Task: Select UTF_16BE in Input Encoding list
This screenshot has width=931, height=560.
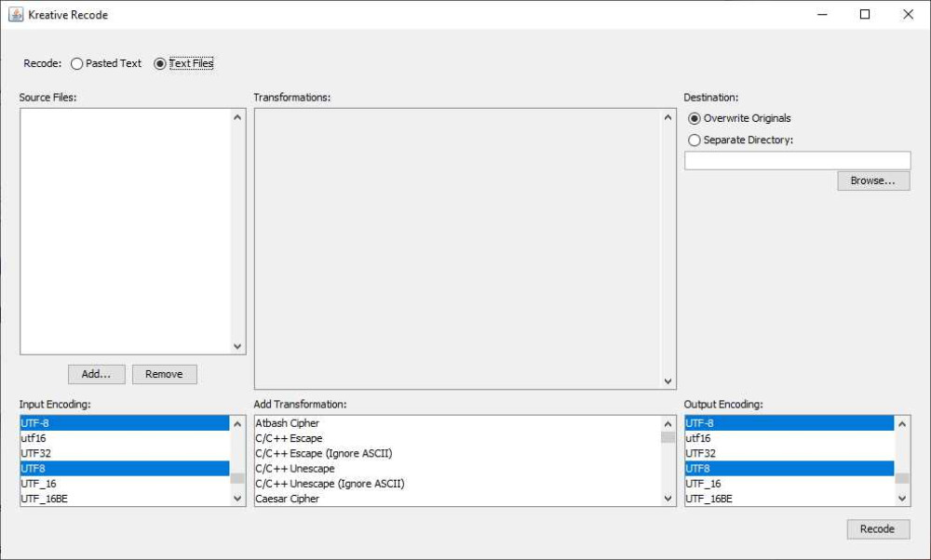Action: 125,499
